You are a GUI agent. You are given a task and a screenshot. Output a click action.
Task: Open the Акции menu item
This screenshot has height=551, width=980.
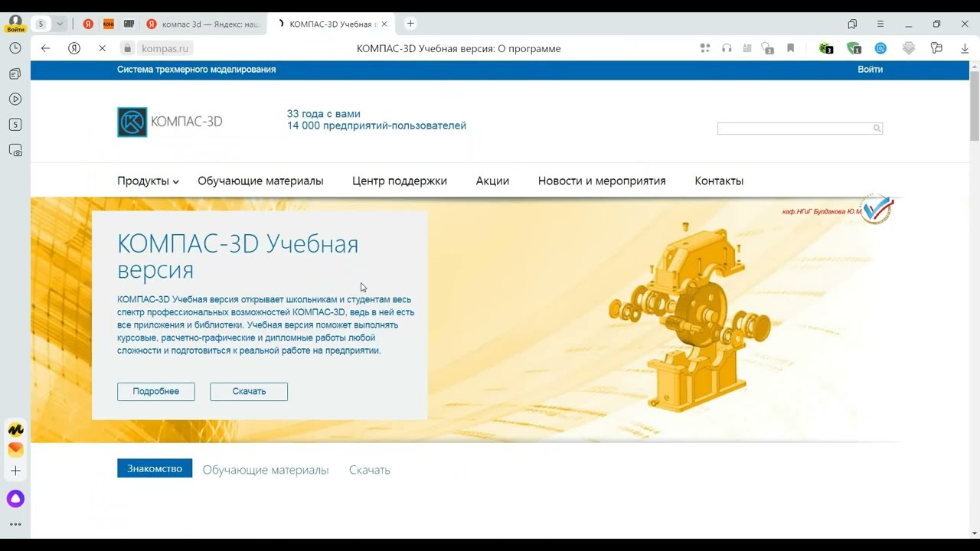point(492,181)
